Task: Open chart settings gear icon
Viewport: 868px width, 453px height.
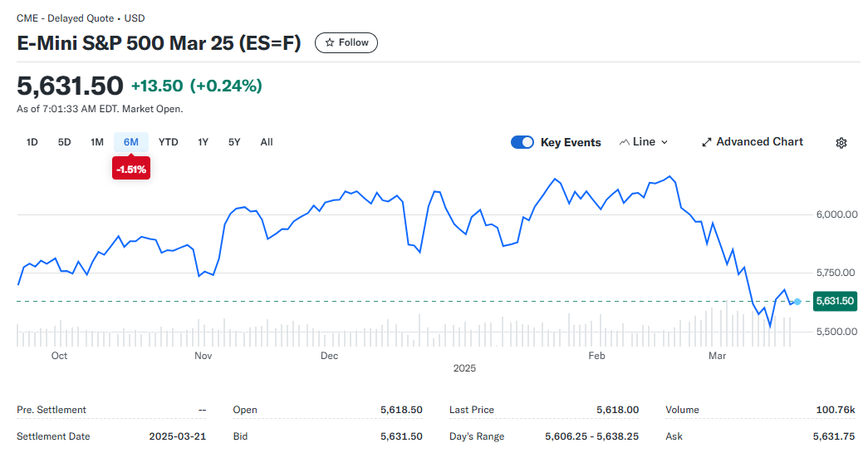Action: point(841,143)
